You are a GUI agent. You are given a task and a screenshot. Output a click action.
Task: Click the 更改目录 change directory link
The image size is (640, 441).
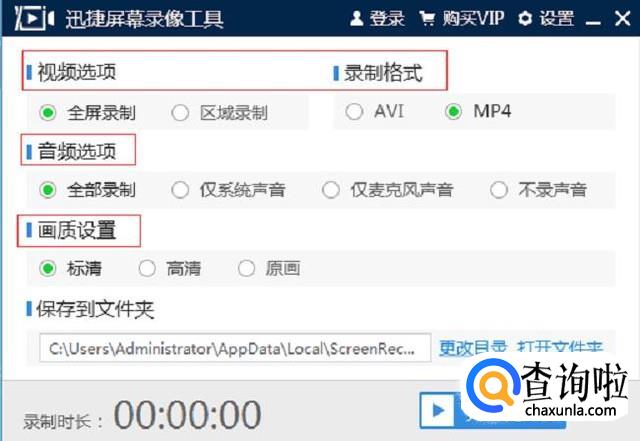point(473,348)
